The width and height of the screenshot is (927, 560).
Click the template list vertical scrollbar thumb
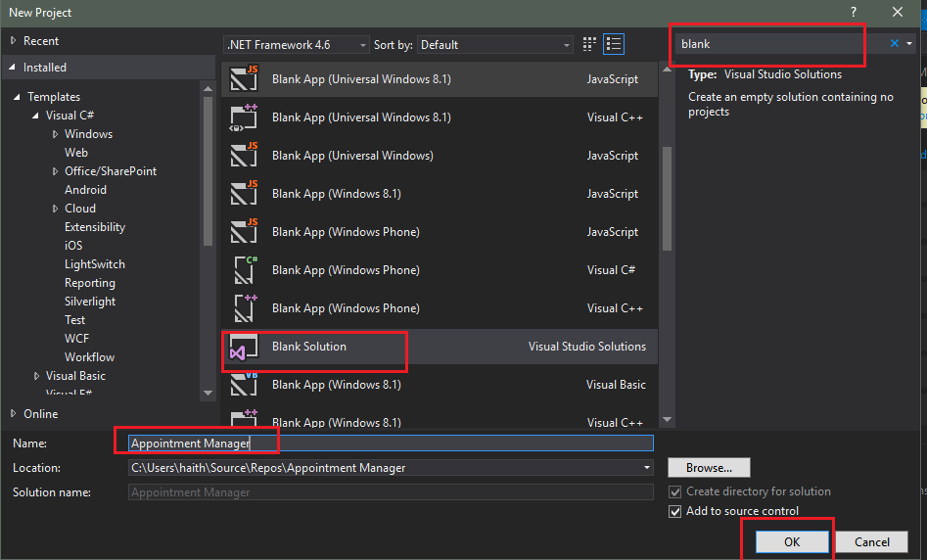[x=667, y=198]
